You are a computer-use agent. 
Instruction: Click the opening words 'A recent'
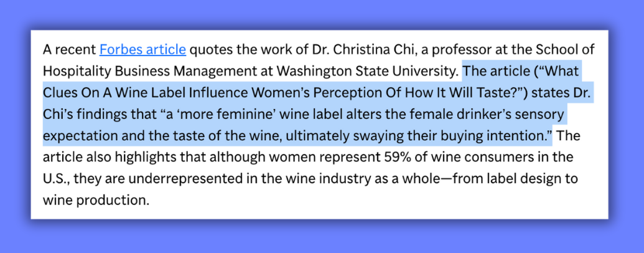click(x=69, y=50)
